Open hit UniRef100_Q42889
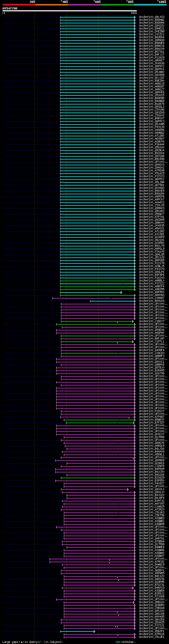 pos(152,75)
